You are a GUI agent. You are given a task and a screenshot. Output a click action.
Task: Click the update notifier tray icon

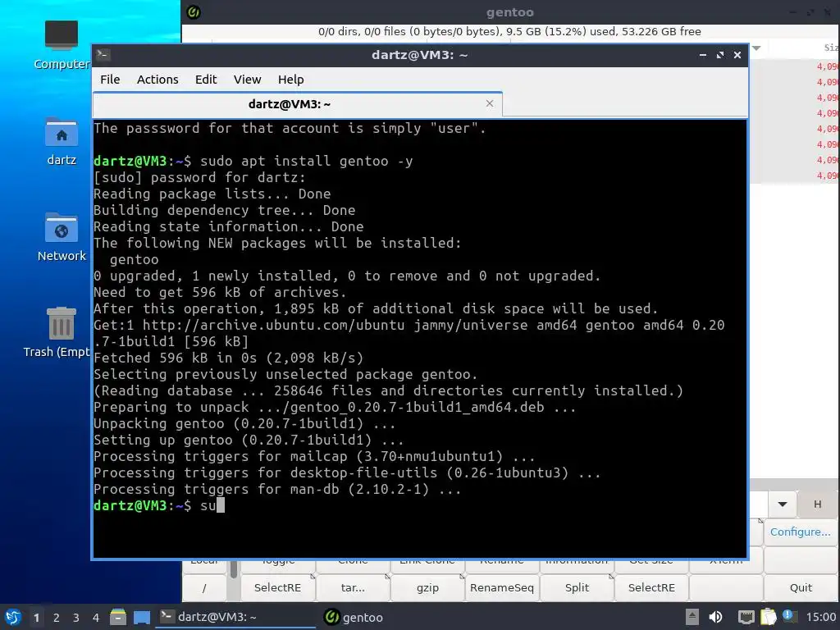click(788, 616)
